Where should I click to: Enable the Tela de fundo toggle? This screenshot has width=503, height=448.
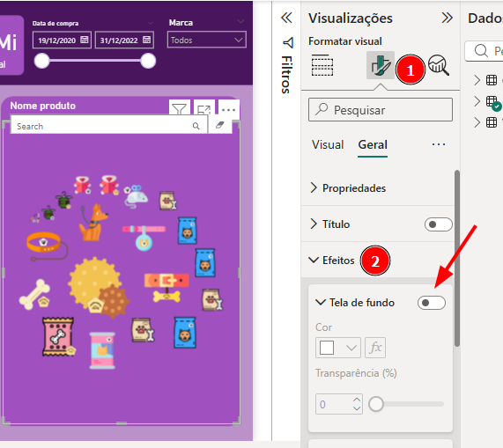point(431,303)
